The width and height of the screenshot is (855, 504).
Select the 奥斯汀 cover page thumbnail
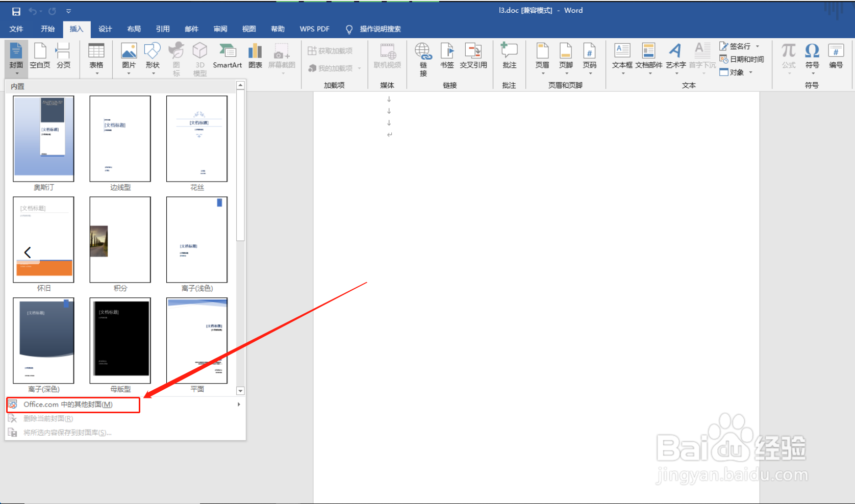coord(43,139)
